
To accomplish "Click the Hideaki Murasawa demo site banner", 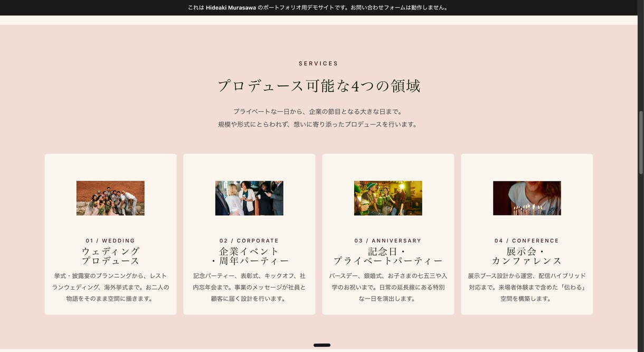I will click(x=319, y=7).
